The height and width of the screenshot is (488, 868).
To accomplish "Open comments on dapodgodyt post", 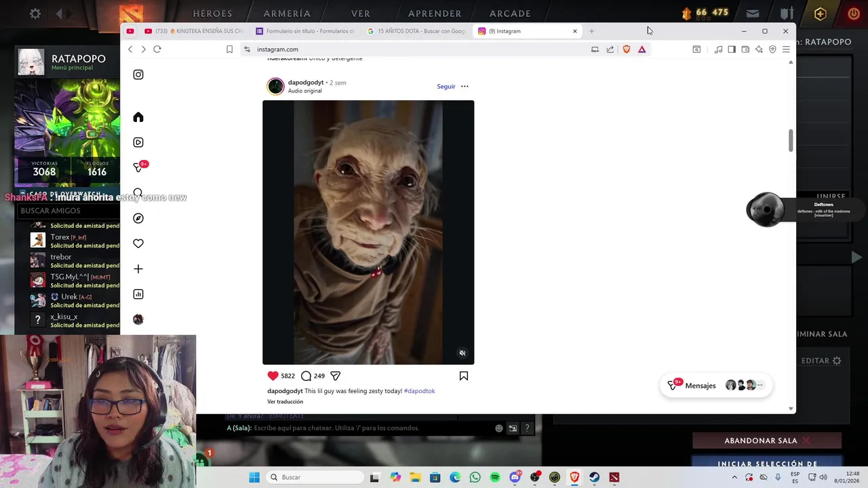I will (306, 375).
